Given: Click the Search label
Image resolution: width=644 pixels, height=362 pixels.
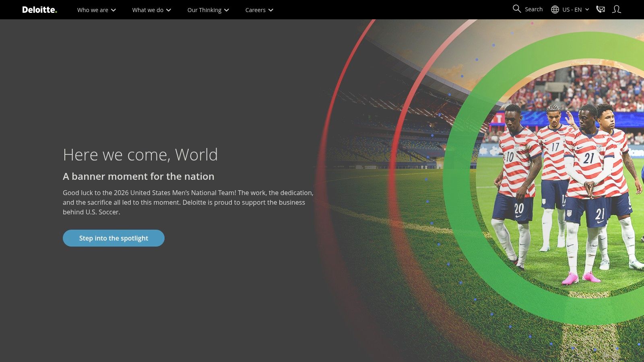Looking at the screenshot, I should click(x=534, y=9).
